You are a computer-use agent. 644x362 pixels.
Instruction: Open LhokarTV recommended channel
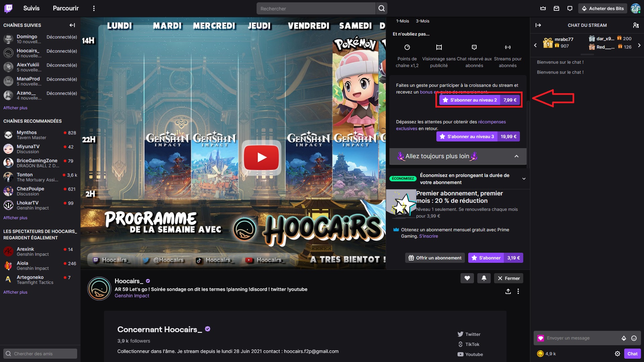click(x=40, y=205)
